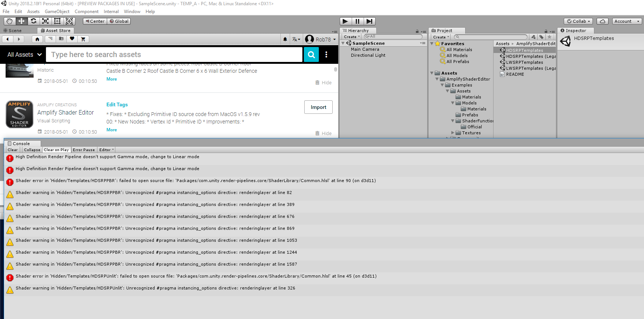Toggle Clear on Play option
Screen dimensions: 644x319
56,150
